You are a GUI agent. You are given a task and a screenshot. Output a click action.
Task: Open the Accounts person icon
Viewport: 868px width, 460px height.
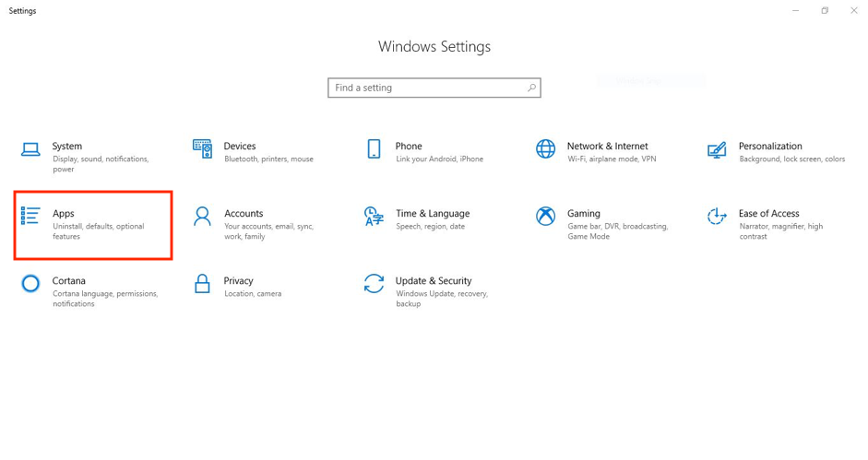tap(202, 217)
